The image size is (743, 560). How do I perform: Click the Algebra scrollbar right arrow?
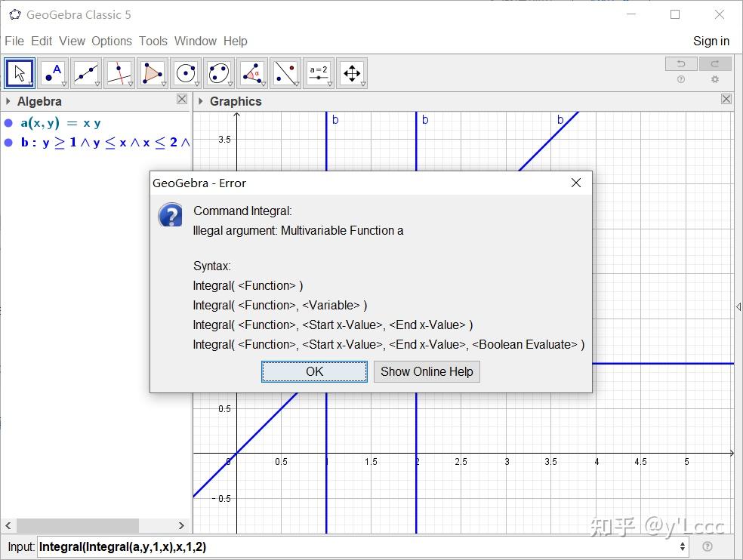181,525
